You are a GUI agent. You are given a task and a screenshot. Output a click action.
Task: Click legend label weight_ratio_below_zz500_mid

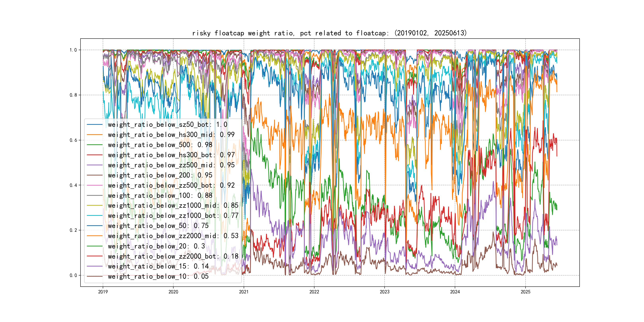point(171,165)
